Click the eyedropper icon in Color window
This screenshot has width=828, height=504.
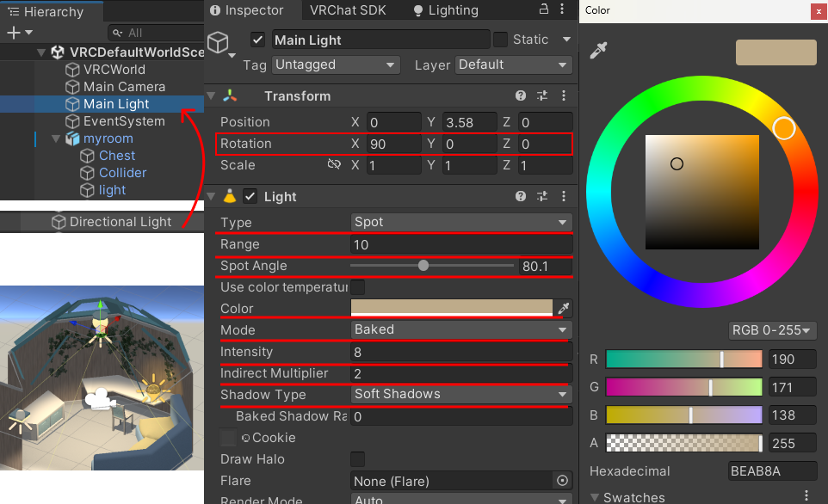coord(598,52)
